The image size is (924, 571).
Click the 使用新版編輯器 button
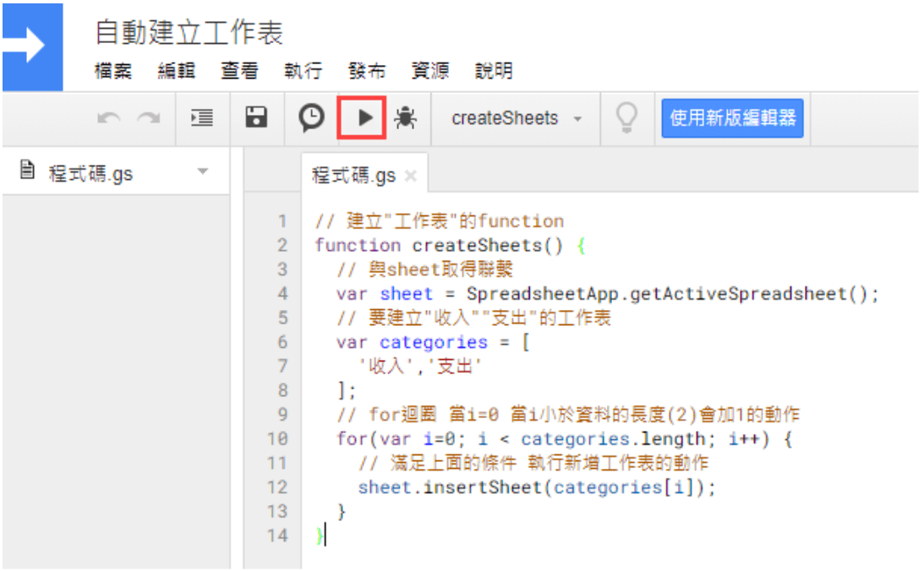point(732,118)
